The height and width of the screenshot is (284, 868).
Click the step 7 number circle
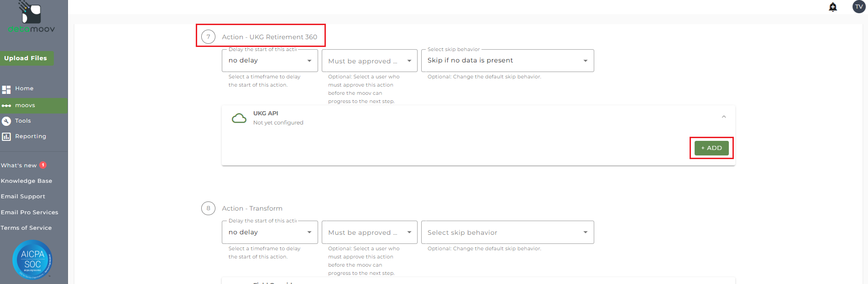click(209, 37)
